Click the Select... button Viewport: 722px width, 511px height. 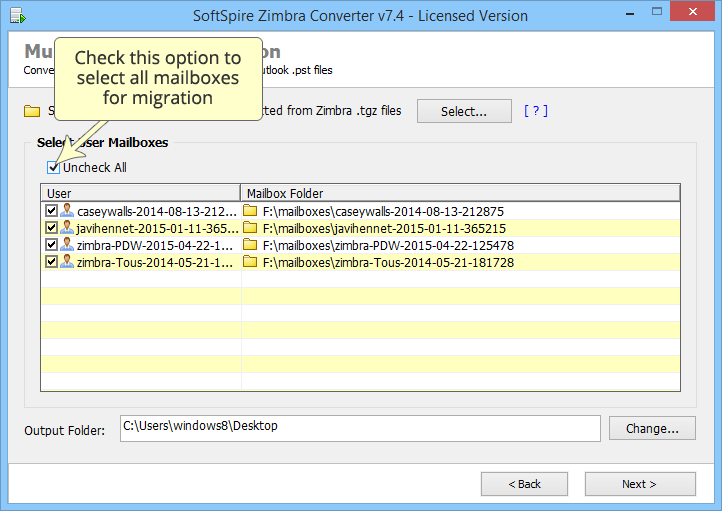(x=464, y=111)
